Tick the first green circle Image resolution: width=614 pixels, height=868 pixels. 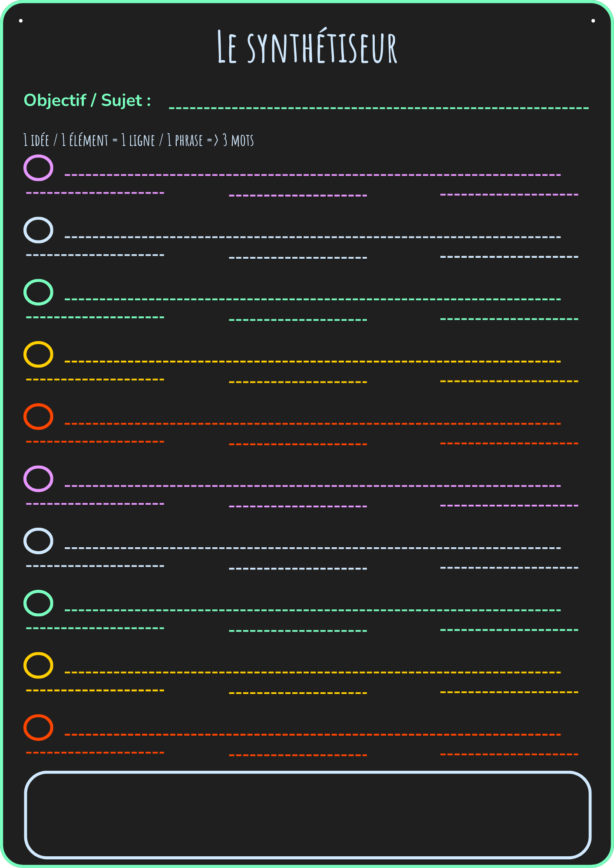click(38, 292)
